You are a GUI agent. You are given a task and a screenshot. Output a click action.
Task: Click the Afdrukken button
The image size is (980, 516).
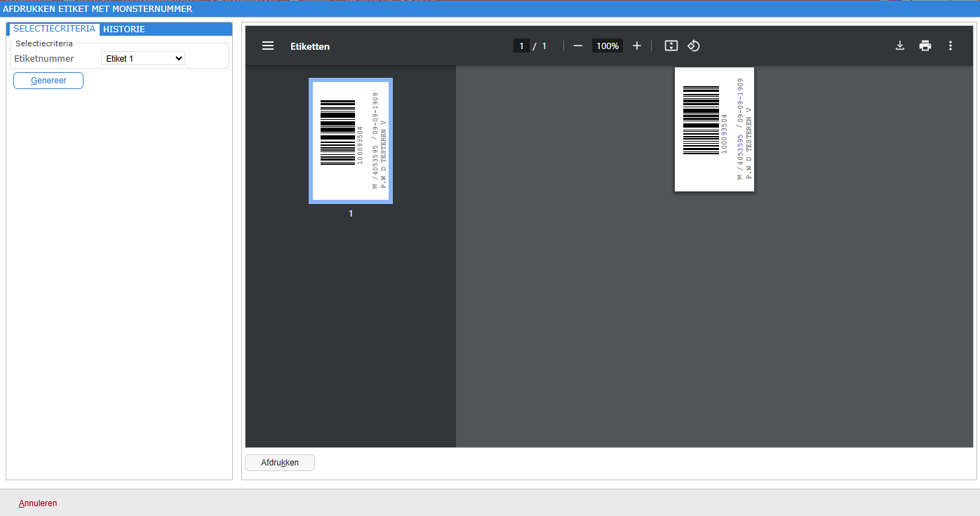coord(280,463)
